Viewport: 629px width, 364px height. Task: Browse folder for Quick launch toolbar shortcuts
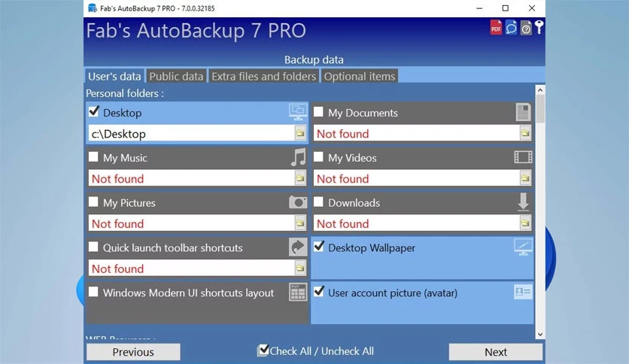(x=300, y=268)
